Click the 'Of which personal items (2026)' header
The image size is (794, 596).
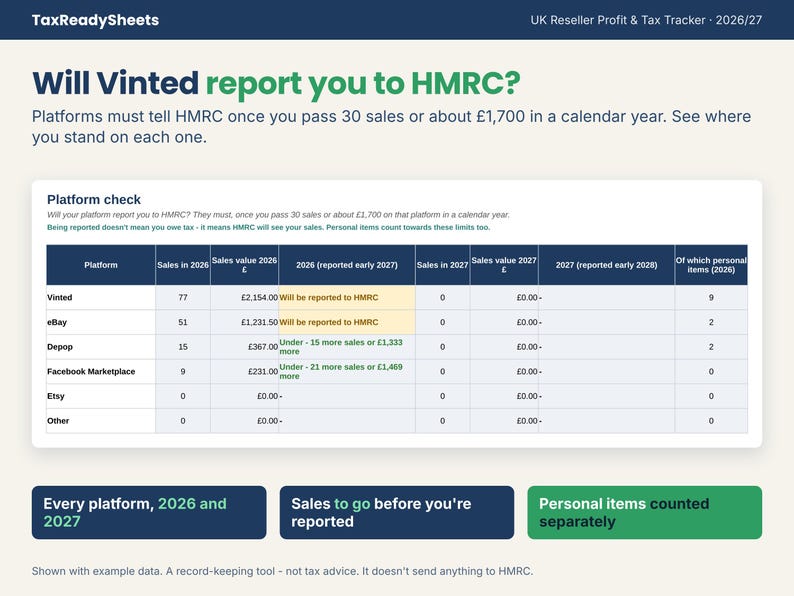[711, 265]
